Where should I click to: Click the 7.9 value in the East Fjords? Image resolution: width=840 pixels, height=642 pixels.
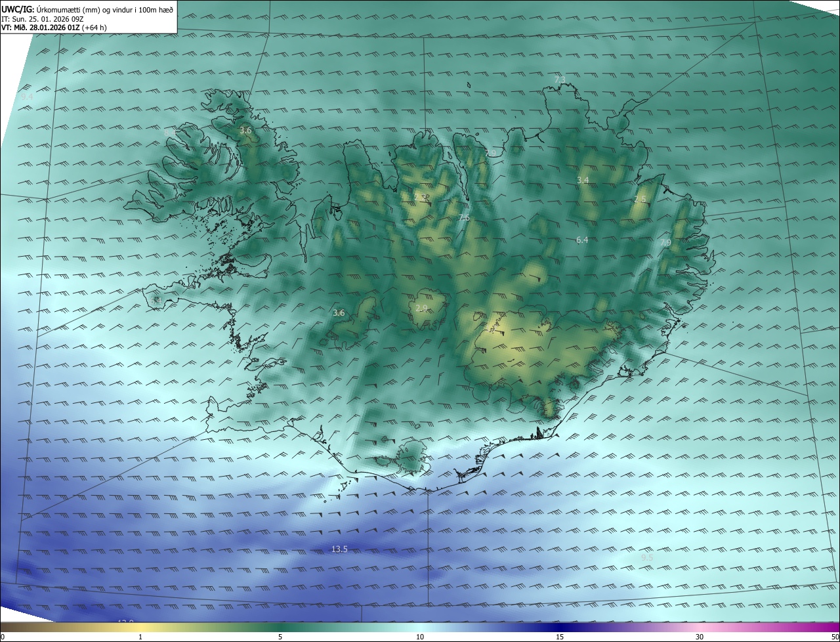[665, 243]
